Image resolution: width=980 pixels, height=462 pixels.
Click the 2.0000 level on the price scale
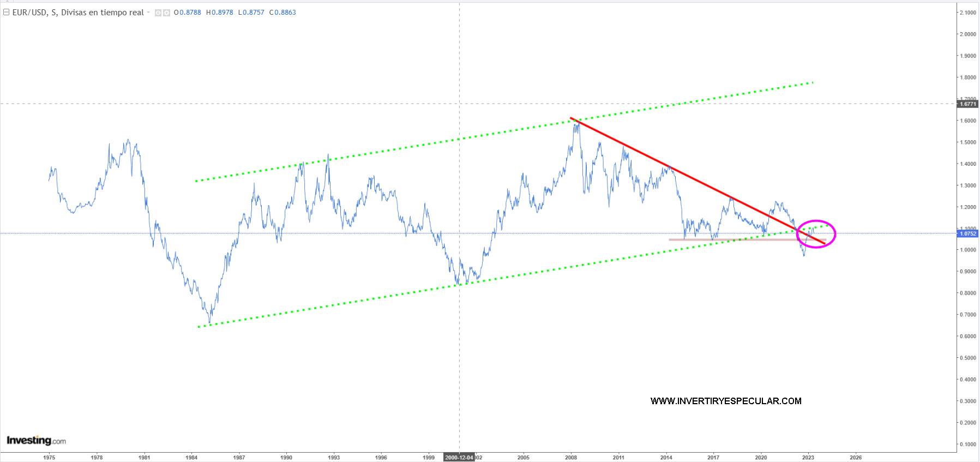[968, 34]
